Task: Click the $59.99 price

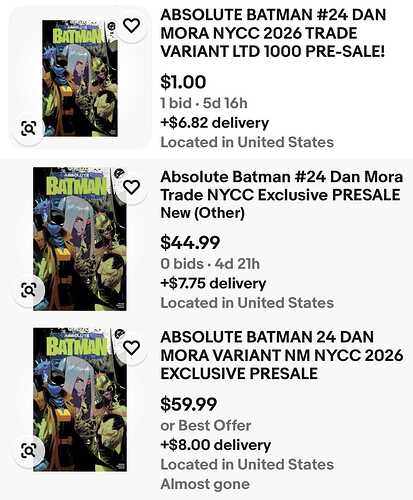Action: point(189,404)
